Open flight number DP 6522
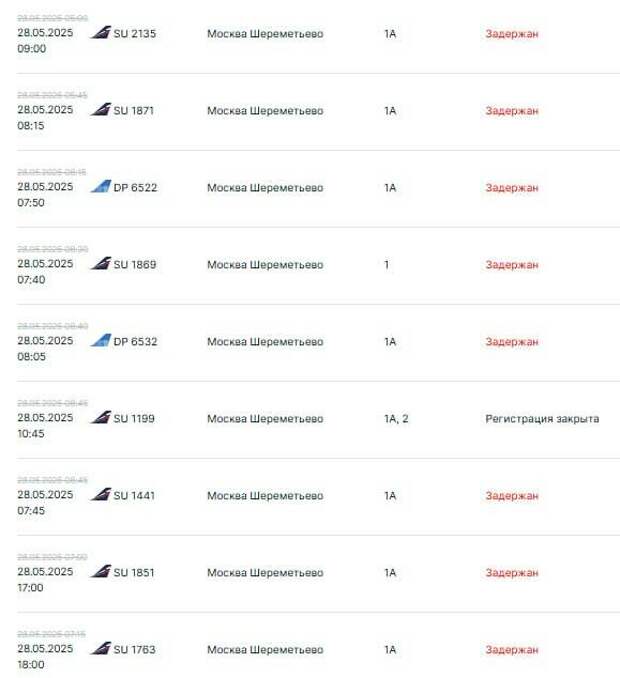This screenshot has height=678, width=620. 135,188
